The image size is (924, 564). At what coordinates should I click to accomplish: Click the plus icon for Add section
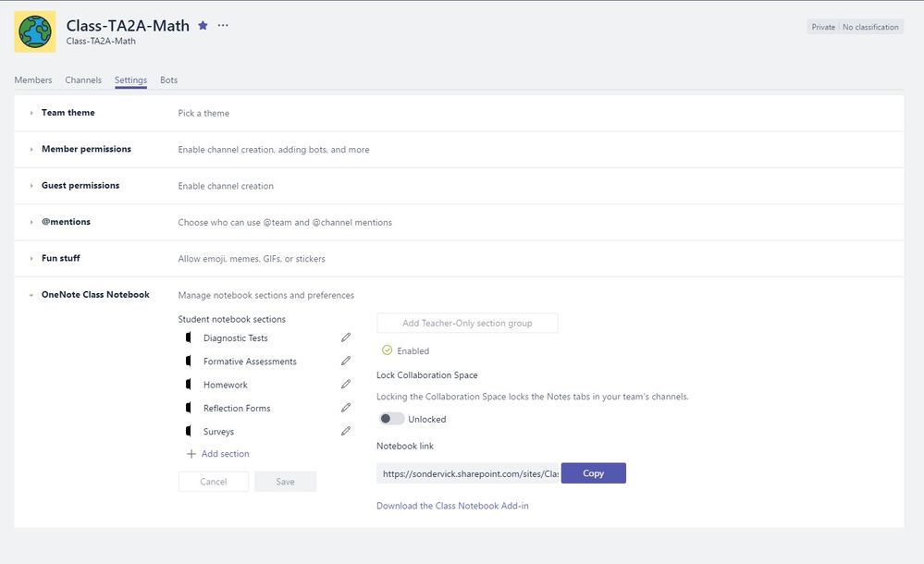(x=191, y=454)
